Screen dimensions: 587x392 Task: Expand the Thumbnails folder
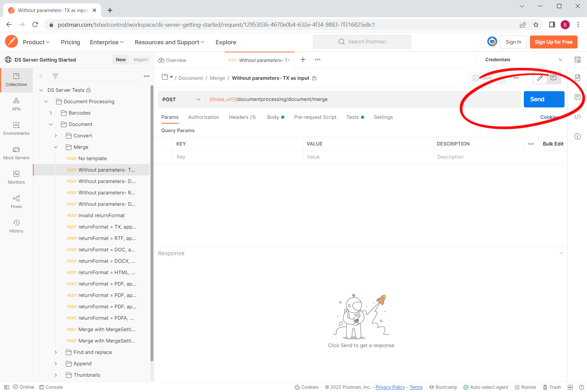(56, 375)
